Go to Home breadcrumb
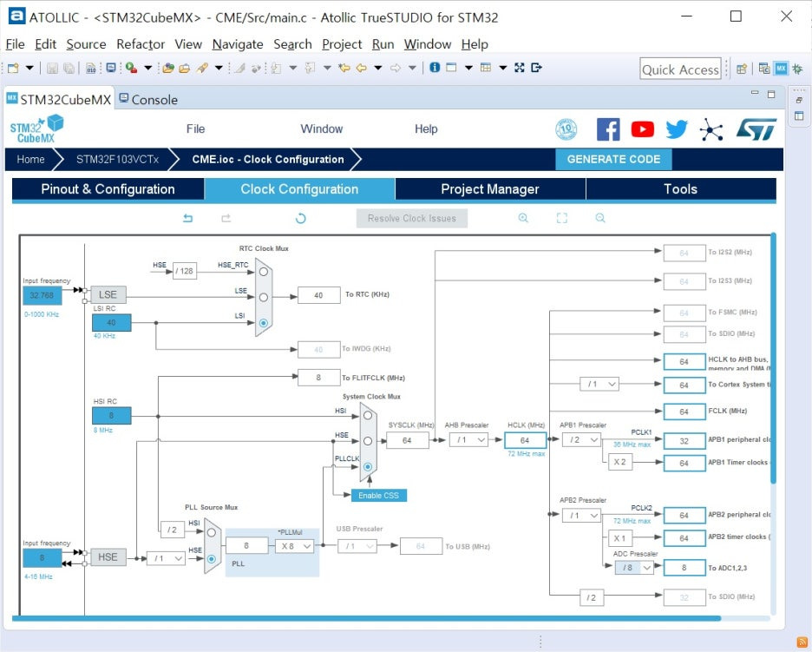The height and width of the screenshot is (652, 812). (30, 159)
